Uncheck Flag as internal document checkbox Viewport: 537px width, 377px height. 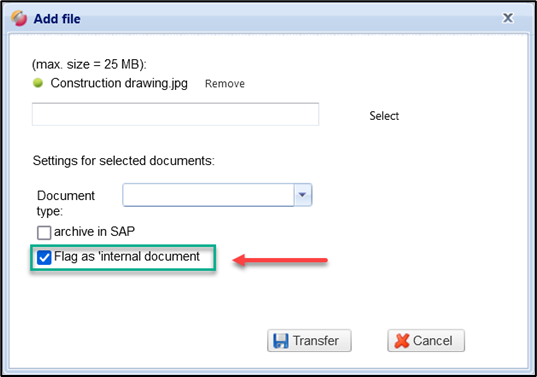click(x=44, y=257)
